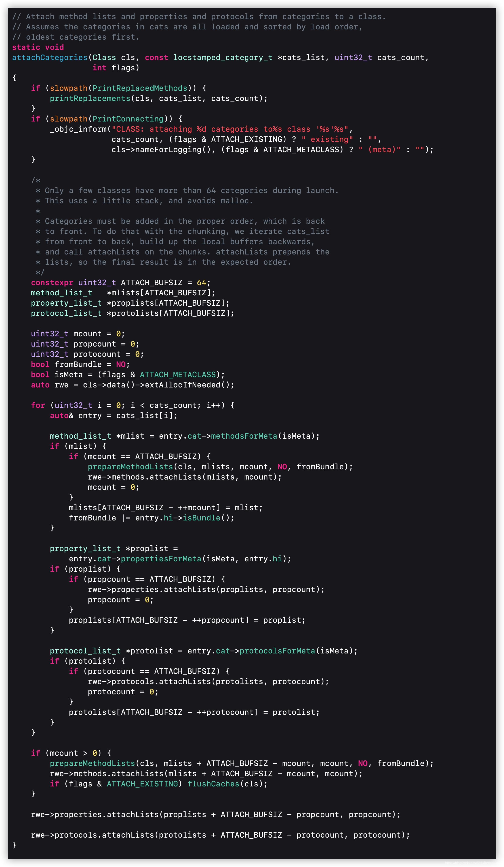Screen dimensions: 504x867
Task: Click the comment 'oldest categories first.'
Action: (x=76, y=37)
